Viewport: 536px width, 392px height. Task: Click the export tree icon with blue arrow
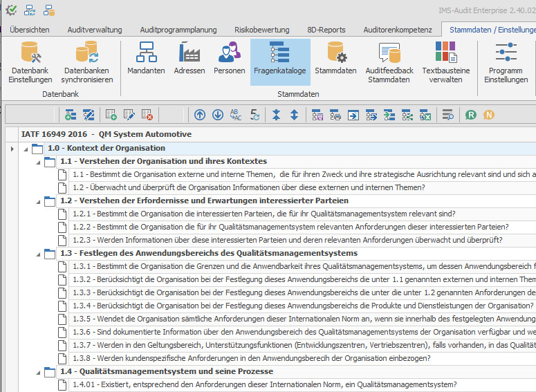coord(371,115)
